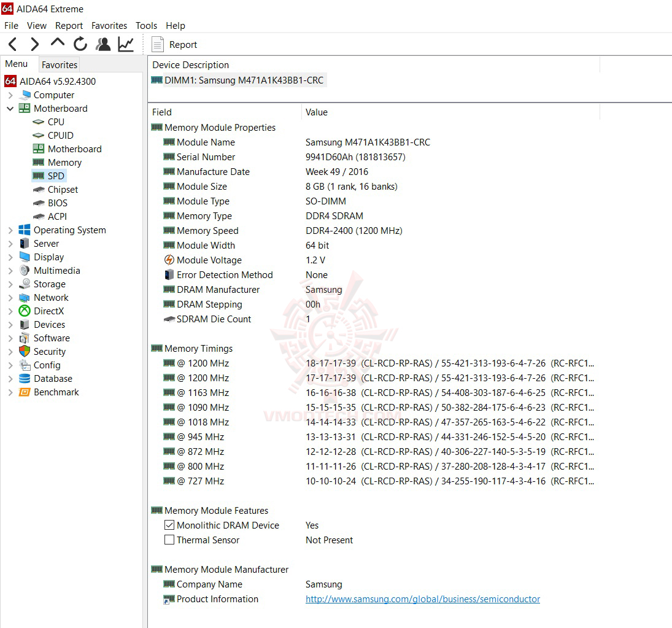
Task: Toggle the Monolithic DRAM Device checkbox
Action: coord(169,525)
